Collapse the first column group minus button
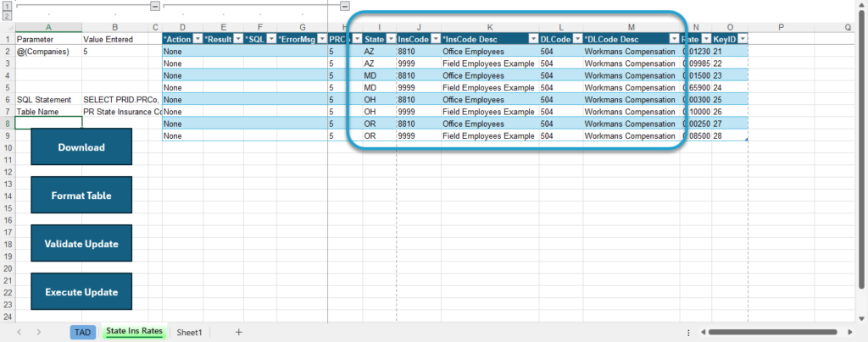Image resolution: width=868 pixels, height=342 pixels. tap(156, 6)
